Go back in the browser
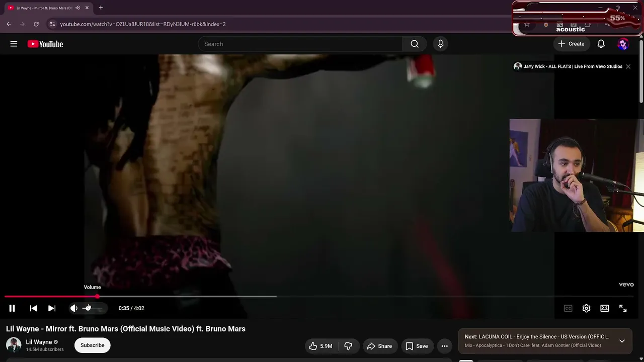Viewport: 644px width, 362px height. (x=9, y=24)
